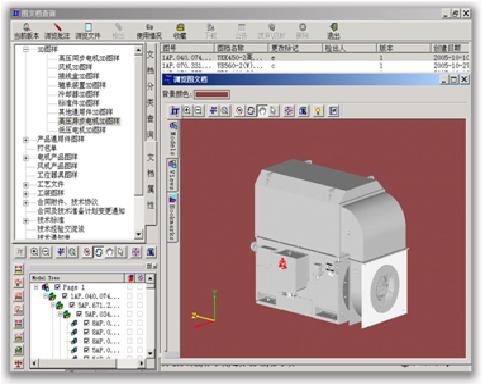Viewport: 482px width, 385px height.
Task: Click the 背景颜色 red color swatch
Action: click(212, 95)
